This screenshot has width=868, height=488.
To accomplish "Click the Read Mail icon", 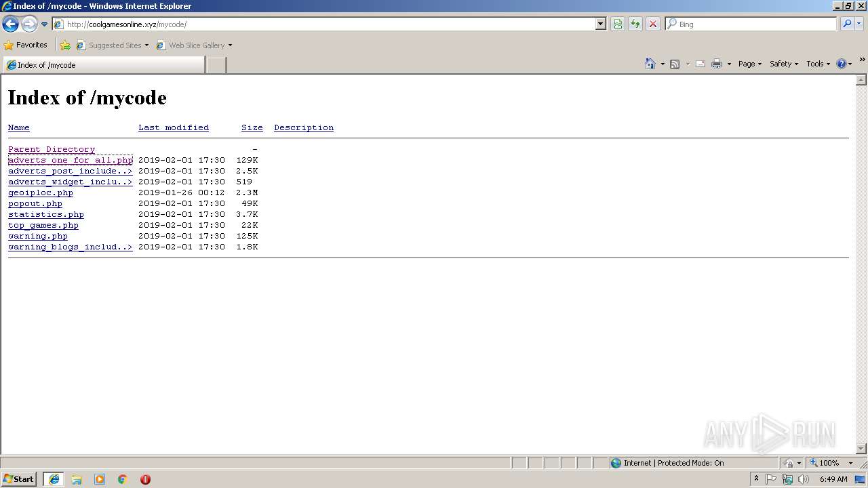I will (701, 64).
